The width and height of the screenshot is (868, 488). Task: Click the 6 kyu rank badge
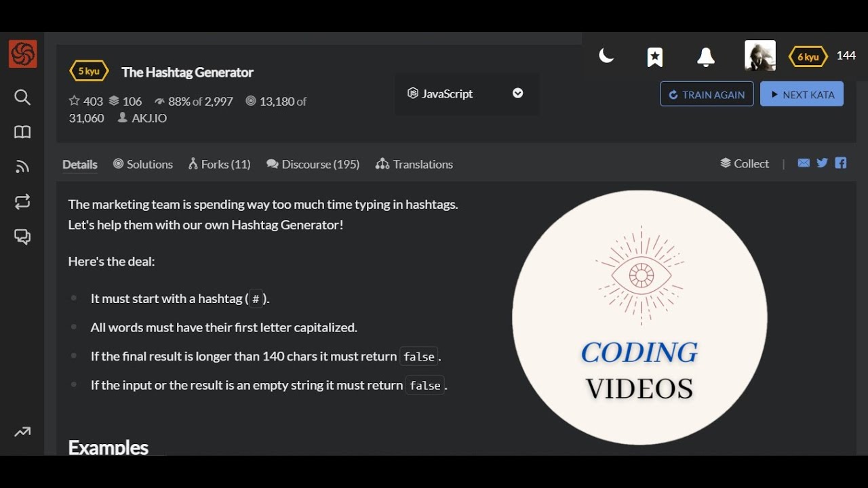tap(808, 57)
